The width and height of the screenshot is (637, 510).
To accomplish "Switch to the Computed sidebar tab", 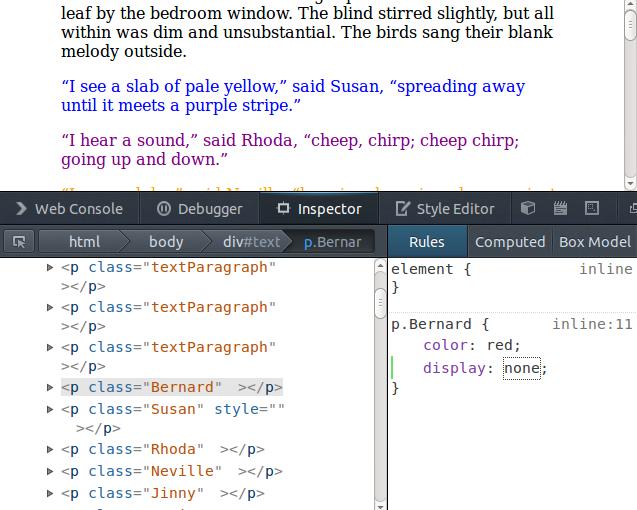I will [x=510, y=242].
